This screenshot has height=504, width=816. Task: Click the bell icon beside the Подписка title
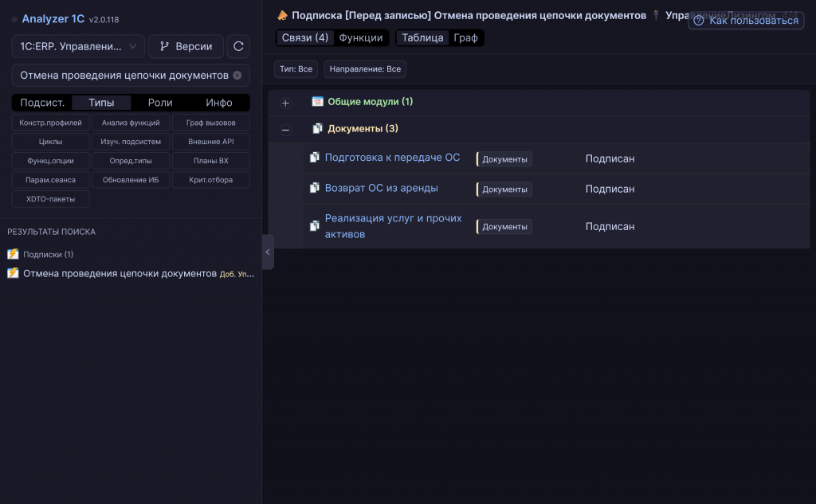pos(283,16)
